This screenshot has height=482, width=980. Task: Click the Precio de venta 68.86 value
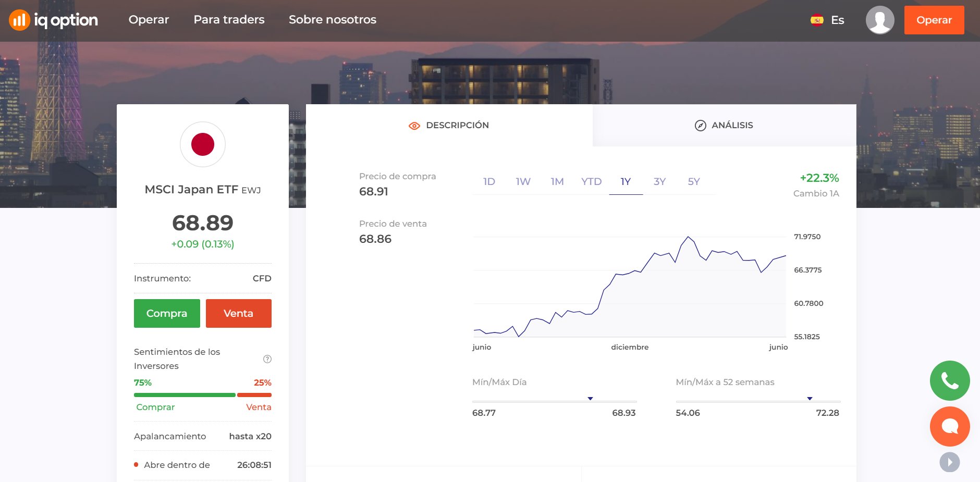(x=375, y=239)
